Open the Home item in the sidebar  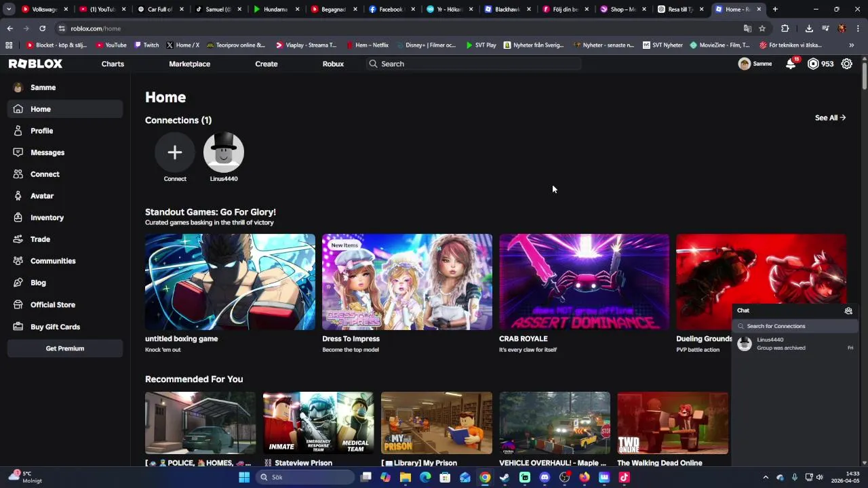(65, 109)
